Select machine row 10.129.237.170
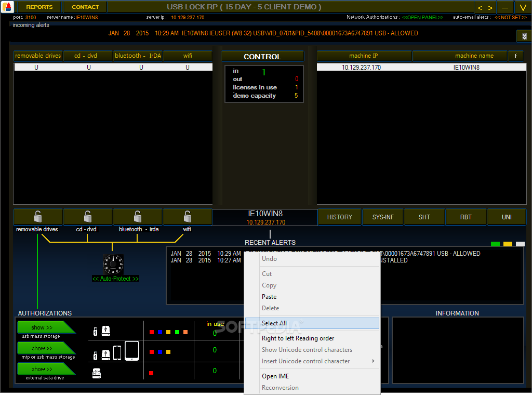The height and width of the screenshot is (395, 532). click(x=362, y=68)
